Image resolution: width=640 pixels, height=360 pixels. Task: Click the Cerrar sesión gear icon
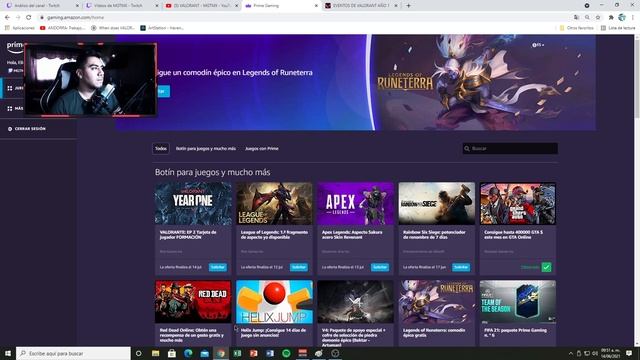[10, 129]
